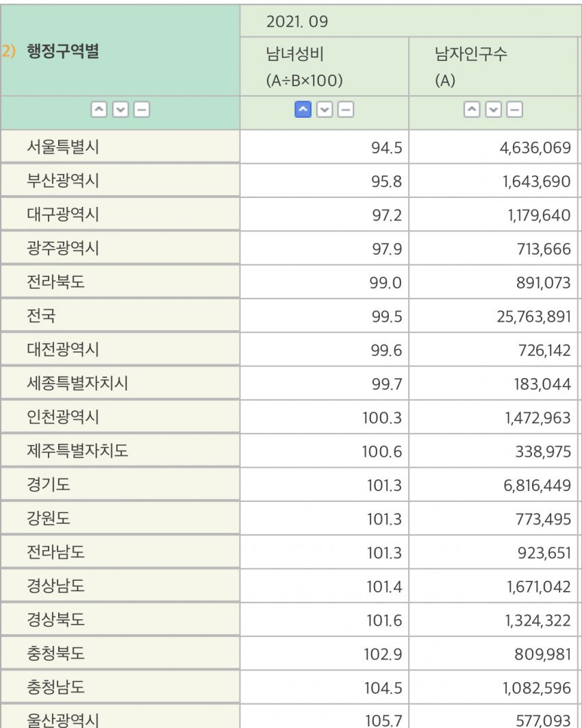This screenshot has height=728, width=582.
Task: Click sex ratio value 97.9 for 광주광역시
Action: click(387, 249)
